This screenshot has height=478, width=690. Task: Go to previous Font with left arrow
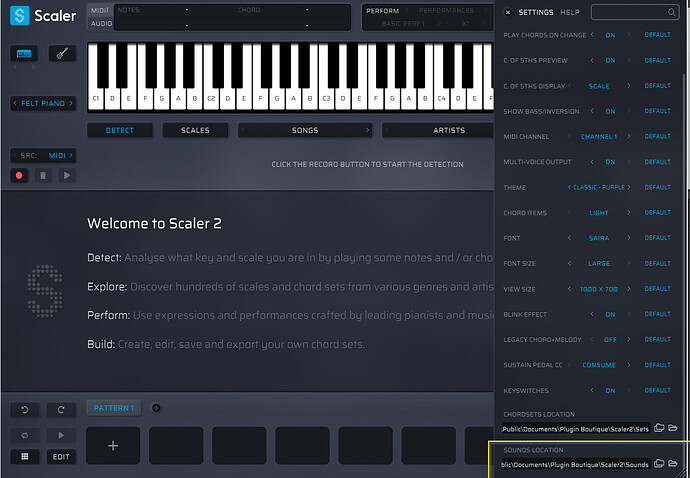click(569, 238)
